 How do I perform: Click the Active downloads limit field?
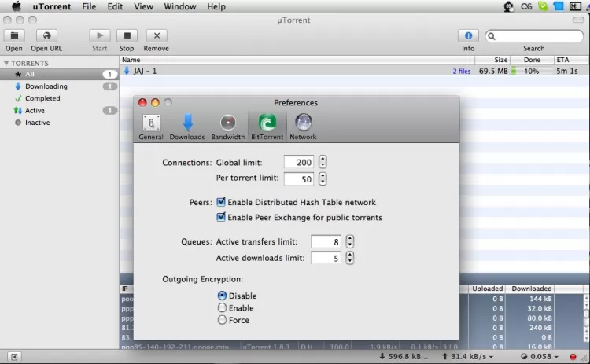pyautogui.click(x=326, y=258)
